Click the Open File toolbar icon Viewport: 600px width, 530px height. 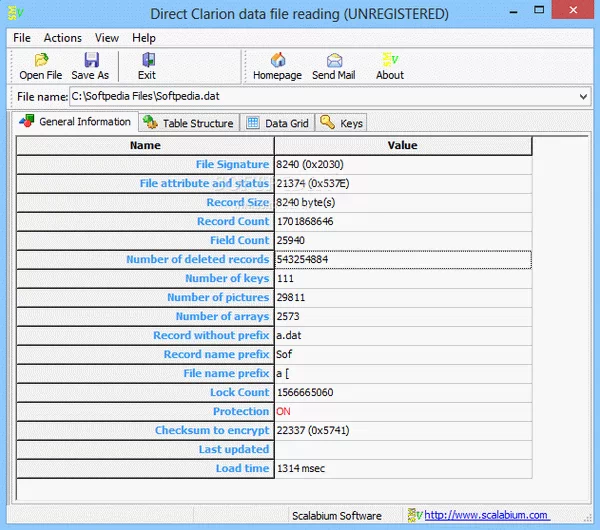pos(41,60)
